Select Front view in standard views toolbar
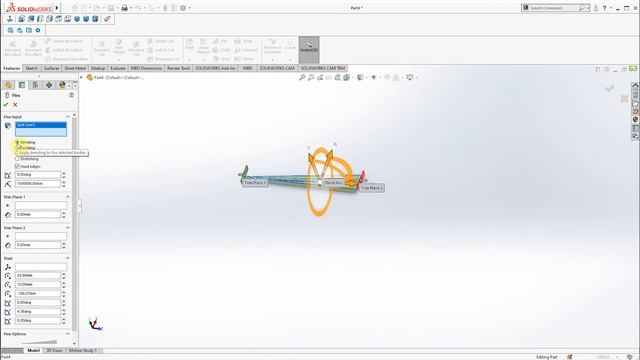 tap(22, 19)
